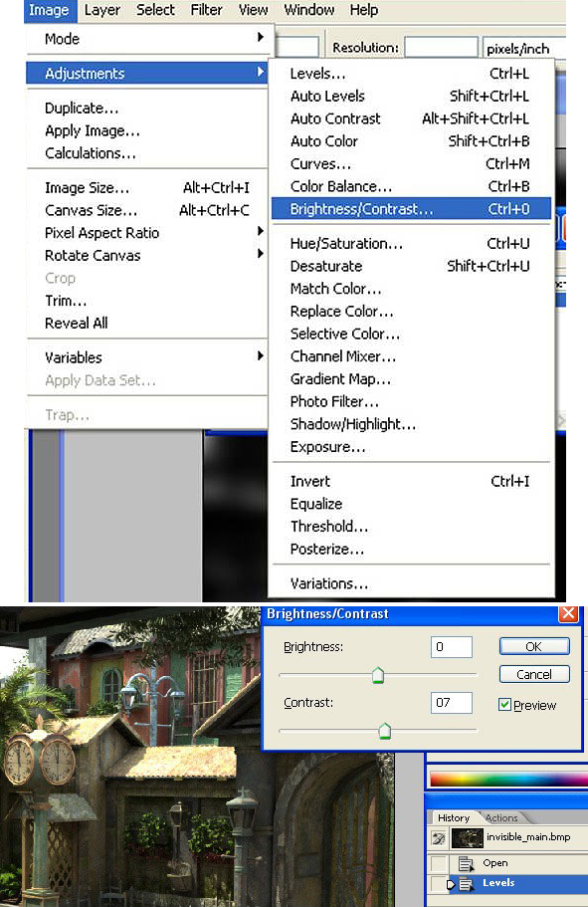The height and width of the screenshot is (907, 588).
Task: Open the pixels/inch units dropdown
Action: (523, 49)
